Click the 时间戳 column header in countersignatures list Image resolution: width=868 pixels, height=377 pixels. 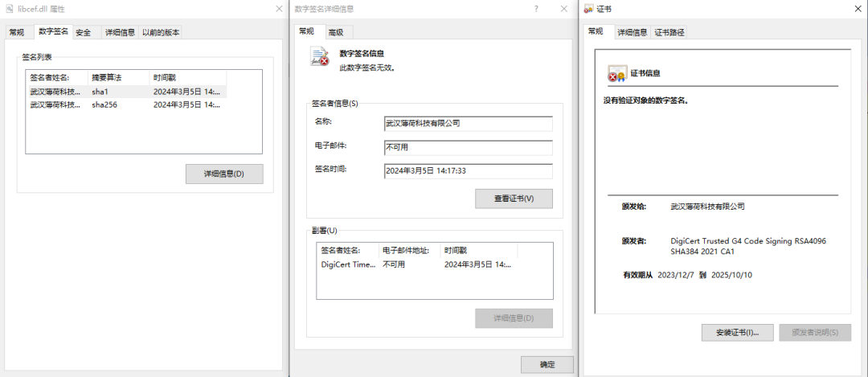tap(479, 251)
